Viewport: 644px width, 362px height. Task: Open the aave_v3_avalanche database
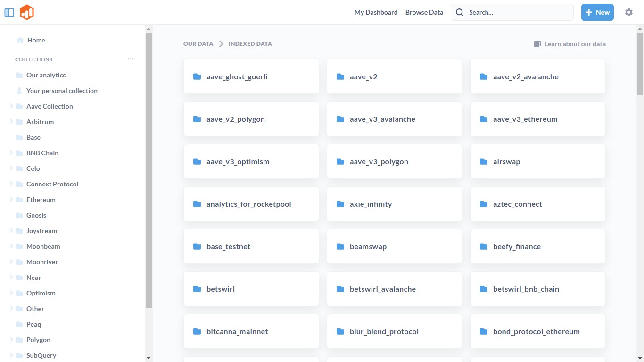coord(395,119)
